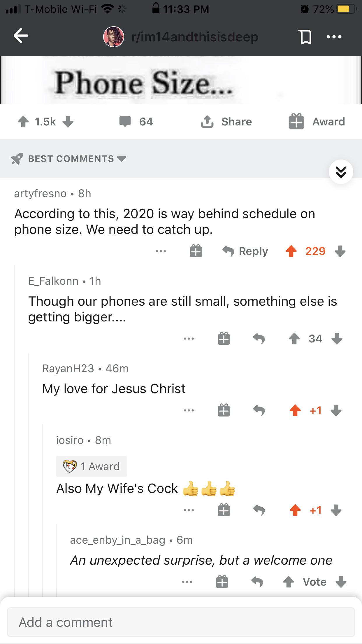Give an award to artyfresno's comment
The height and width of the screenshot is (644, 362).
tap(196, 251)
